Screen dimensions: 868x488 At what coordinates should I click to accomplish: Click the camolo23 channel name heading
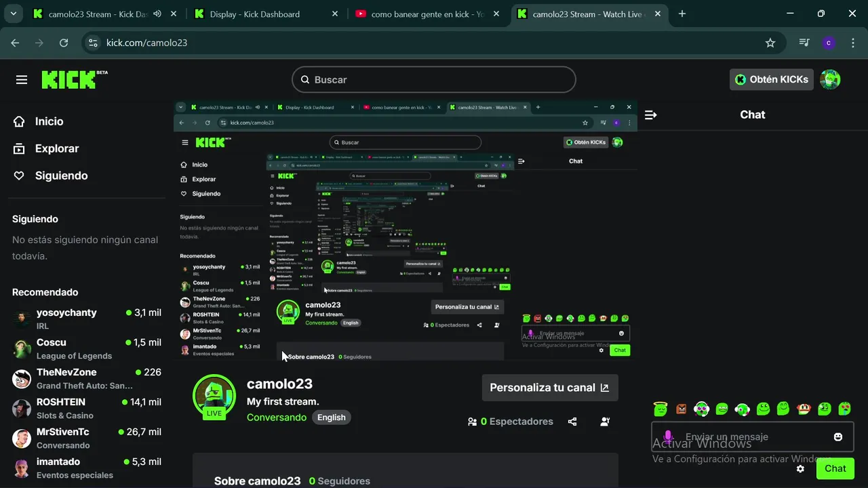279,384
